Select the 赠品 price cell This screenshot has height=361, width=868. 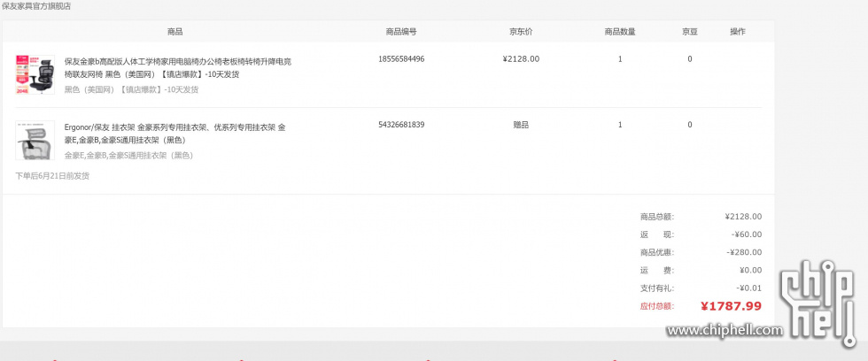click(521, 125)
